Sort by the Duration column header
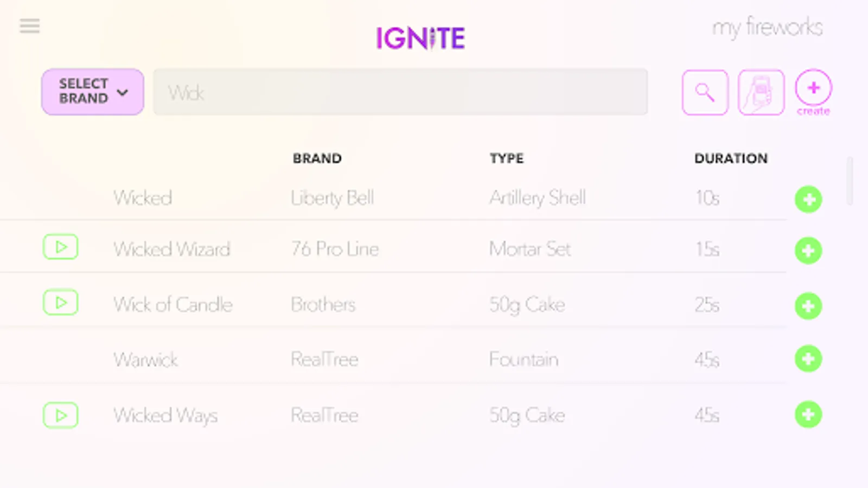The height and width of the screenshot is (488, 868). (x=731, y=158)
